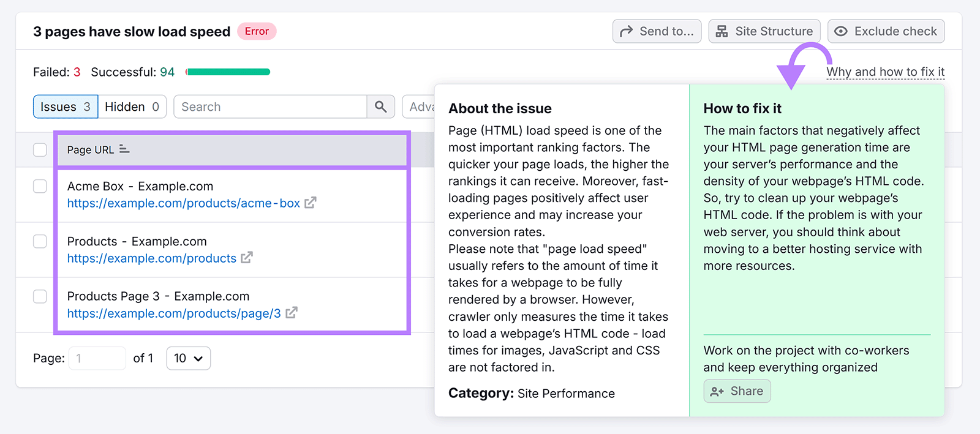980x434 pixels.
Task: Click the search magnifier icon button
Action: pos(380,107)
